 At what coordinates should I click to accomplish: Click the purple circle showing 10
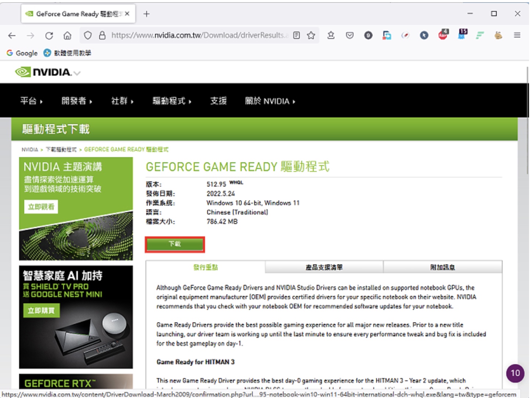point(515,373)
